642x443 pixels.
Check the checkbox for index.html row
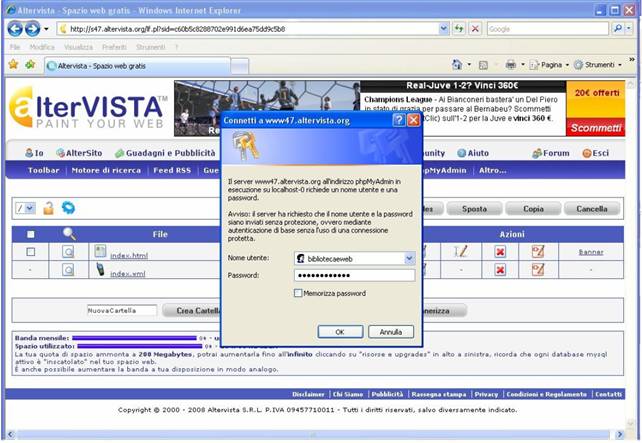(31, 252)
